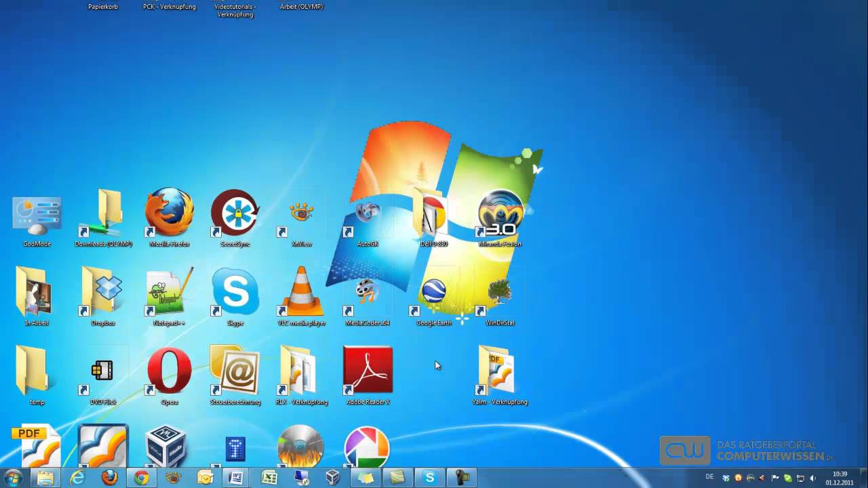The image size is (868, 488).
Task: Switch to Skype in the taskbar
Action: (429, 478)
